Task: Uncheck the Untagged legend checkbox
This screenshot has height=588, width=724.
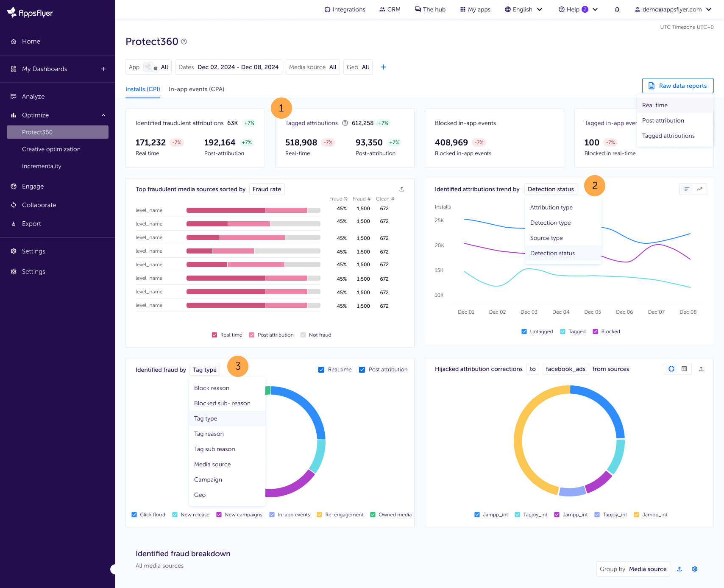Action: (524, 332)
